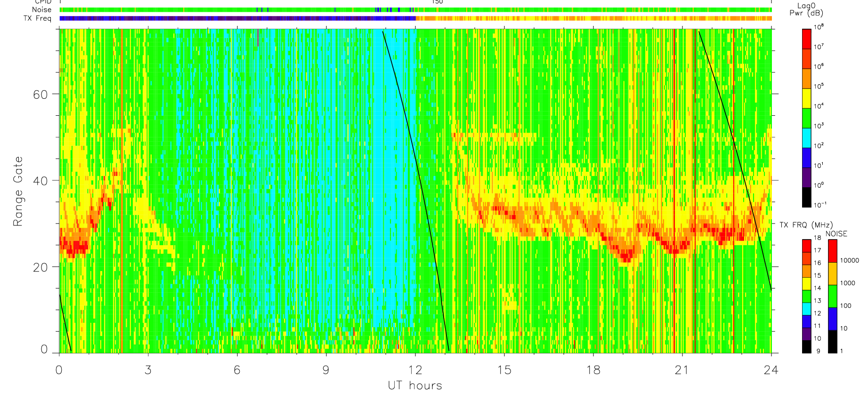868x400 pixels.
Task: Click the green Noise strip above the plot
Action: (415, 9)
